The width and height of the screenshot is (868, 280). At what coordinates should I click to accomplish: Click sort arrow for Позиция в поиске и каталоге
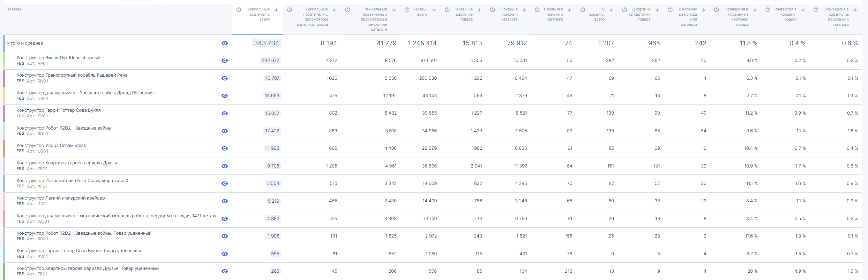(569, 10)
